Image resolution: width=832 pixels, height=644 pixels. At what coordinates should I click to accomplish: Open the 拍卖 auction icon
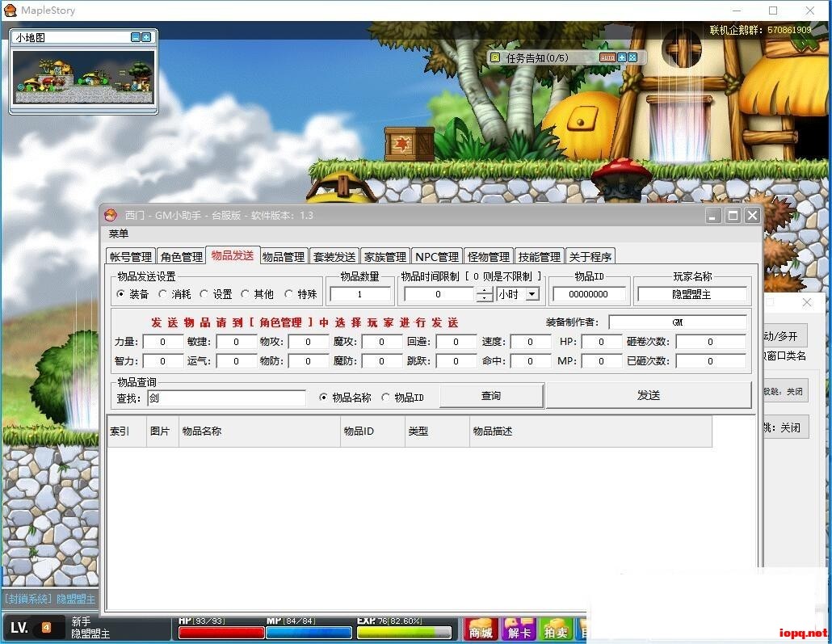557,630
